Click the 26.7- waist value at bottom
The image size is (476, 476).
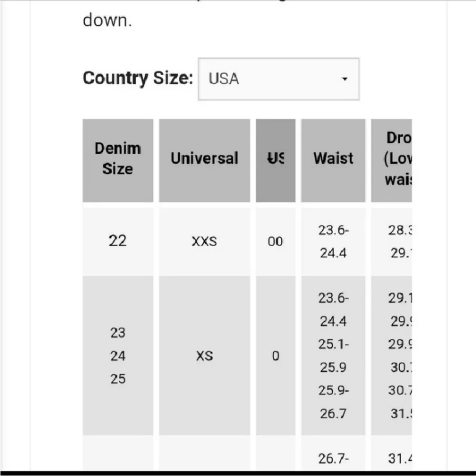click(333, 459)
